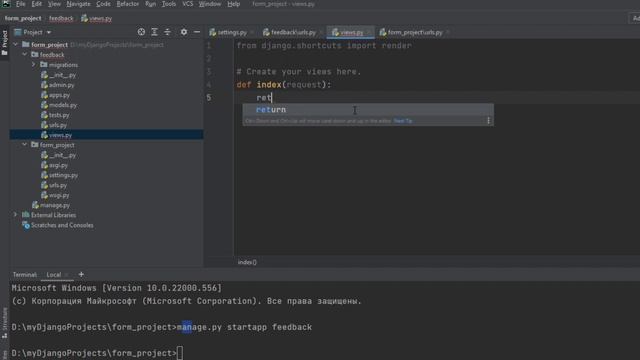This screenshot has width=640, height=360.
Task: Select wsgi.py in project tree
Action: pyautogui.click(x=59, y=195)
